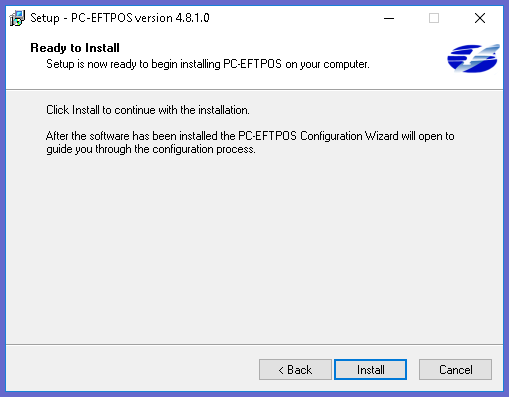Viewport: 509px width, 397px height.
Task: Abort setup using the Cancel button
Action: point(455,369)
